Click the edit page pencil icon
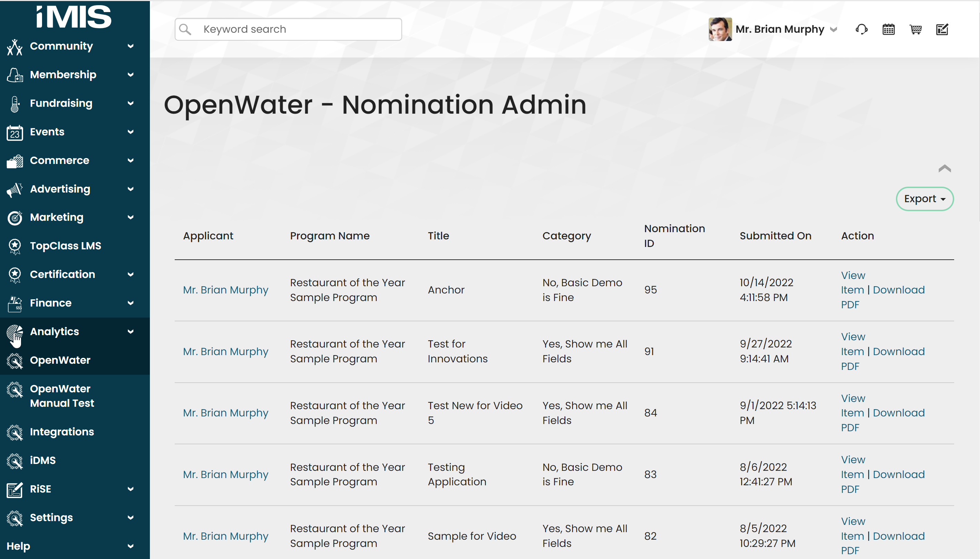The image size is (980, 559). (x=942, y=29)
